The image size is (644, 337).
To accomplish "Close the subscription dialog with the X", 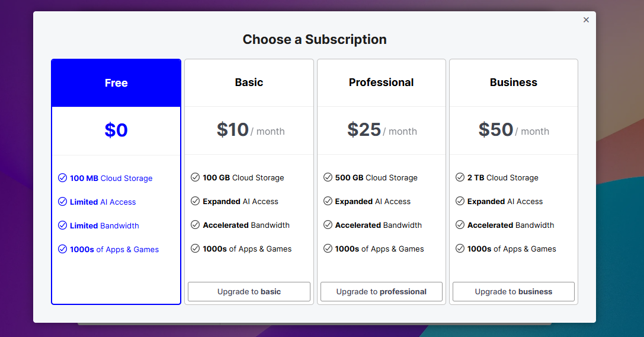I will [x=586, y=20].
